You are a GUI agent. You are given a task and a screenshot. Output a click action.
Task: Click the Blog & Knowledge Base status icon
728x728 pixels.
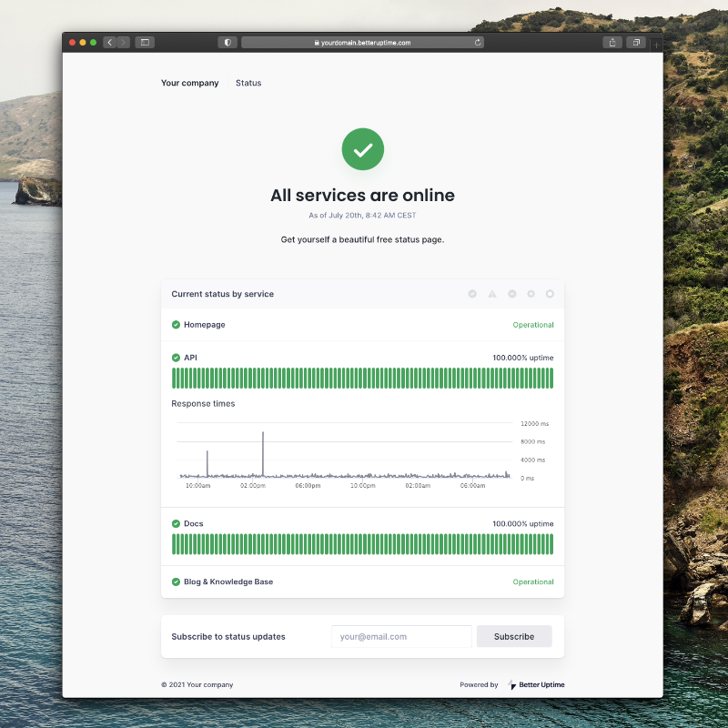pos(176,581)
